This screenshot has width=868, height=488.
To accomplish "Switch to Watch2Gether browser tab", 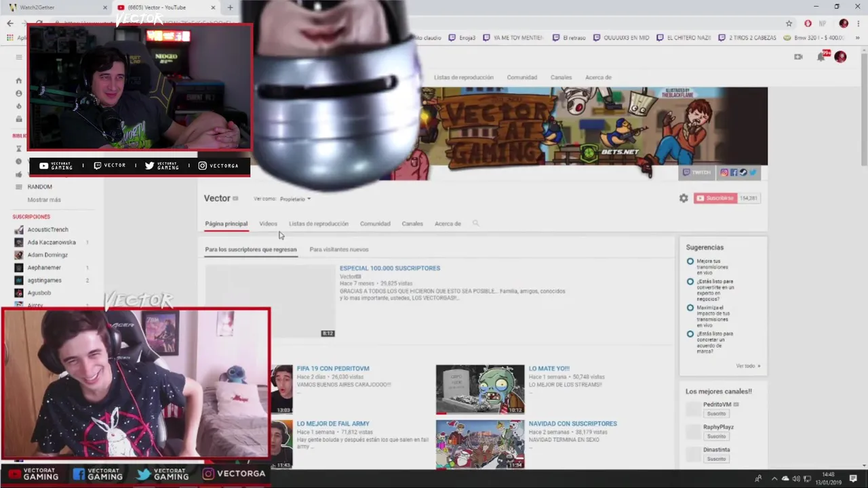I will pos(56,7).
